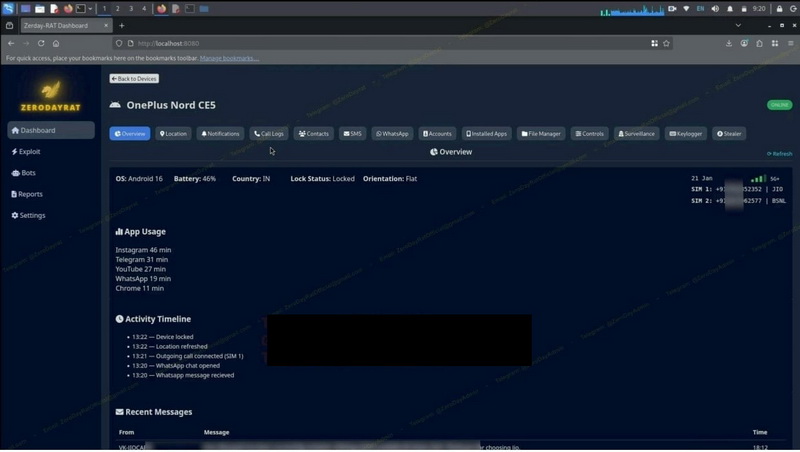Click the Back to Devices button
This screenshot has height=452, width=800.
(134, 78)
